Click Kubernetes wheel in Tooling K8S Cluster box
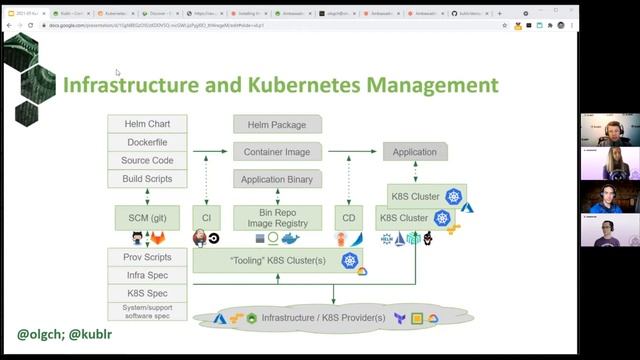Image resolution: width=640 pixels, height=360 pixels. coord(350,260)
